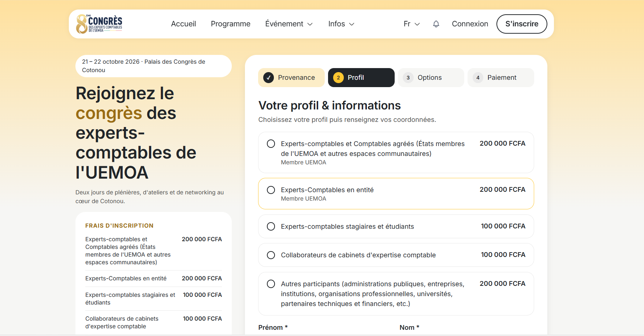
Task: Click the Nom field label
Action: point(409,328)
